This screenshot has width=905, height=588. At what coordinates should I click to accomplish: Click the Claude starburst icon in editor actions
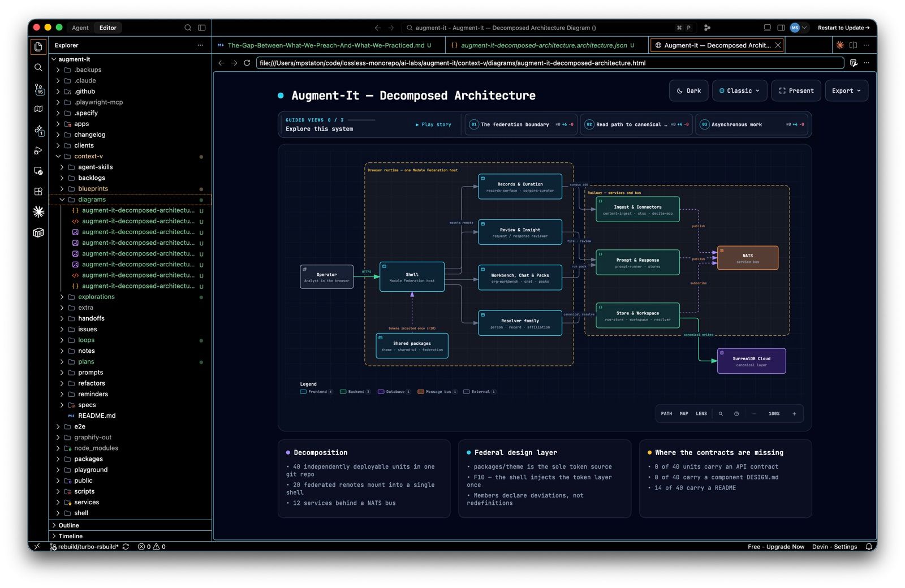[840, 45]
